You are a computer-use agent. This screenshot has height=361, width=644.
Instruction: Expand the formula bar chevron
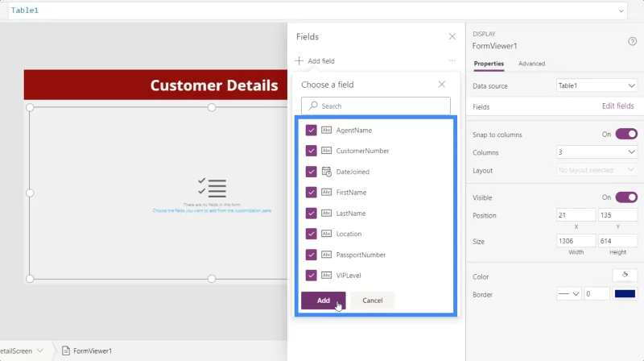point(621,10)
